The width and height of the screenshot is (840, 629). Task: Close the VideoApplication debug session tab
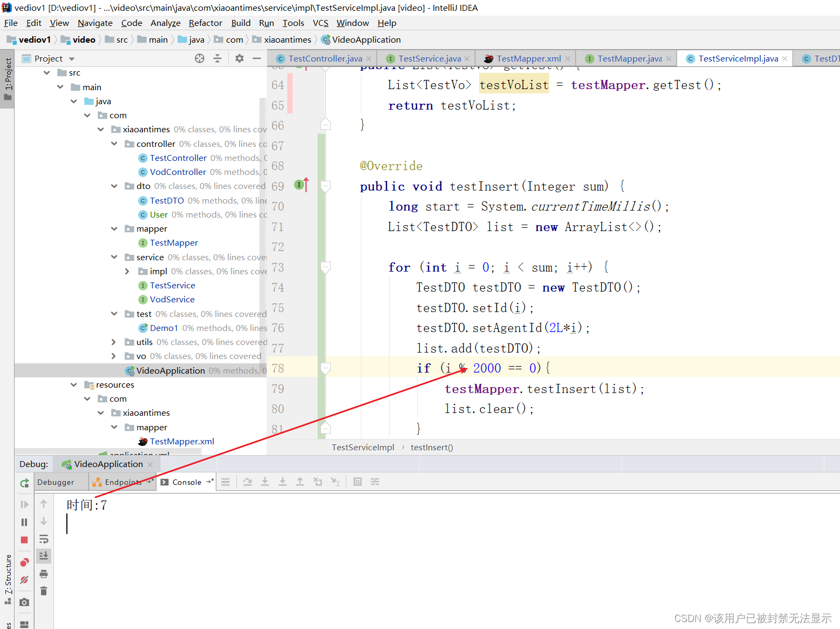150,464
